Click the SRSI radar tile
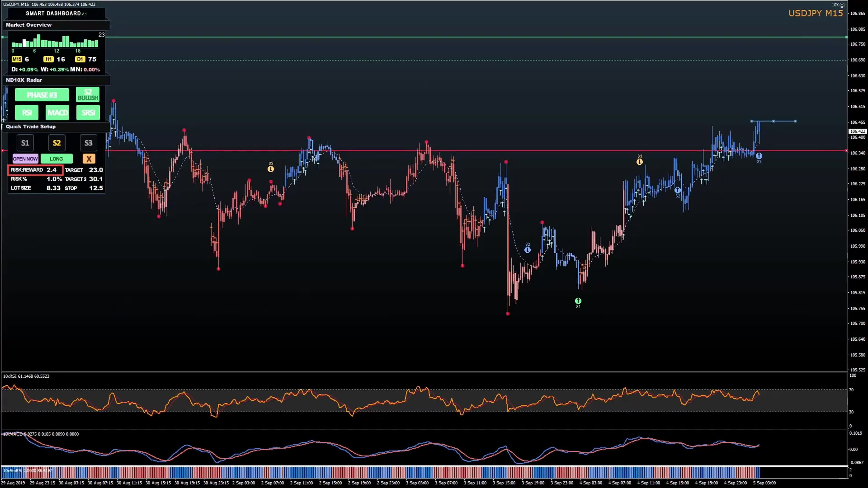 (x=88, y=112)
